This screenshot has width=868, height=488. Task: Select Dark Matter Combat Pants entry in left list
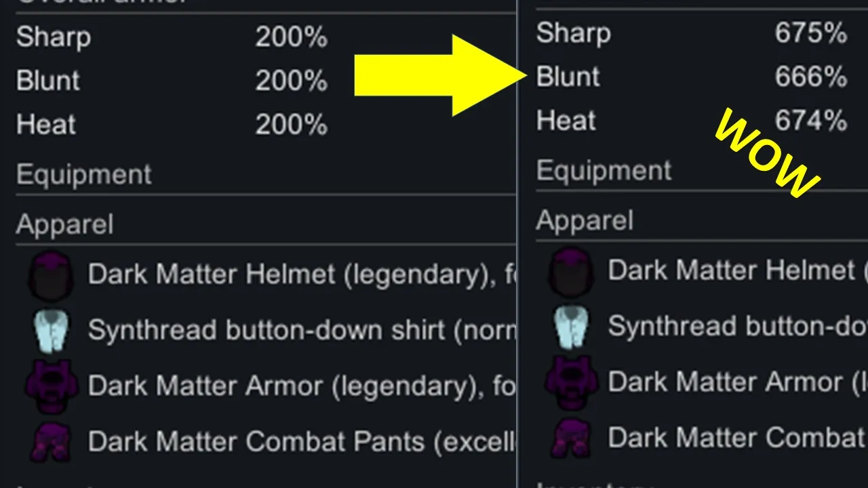tap(302, 442)
